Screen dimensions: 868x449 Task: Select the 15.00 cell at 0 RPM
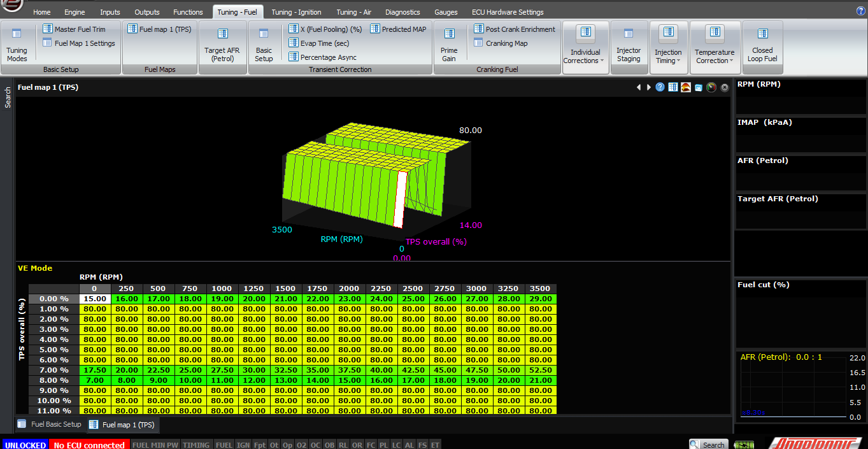pos(94,299)
